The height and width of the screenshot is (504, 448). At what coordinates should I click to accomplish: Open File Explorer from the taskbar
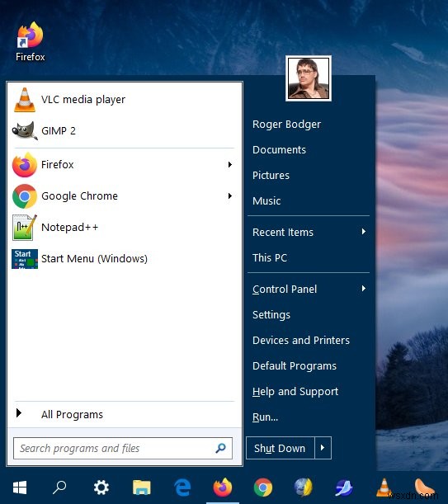(142, 488)
